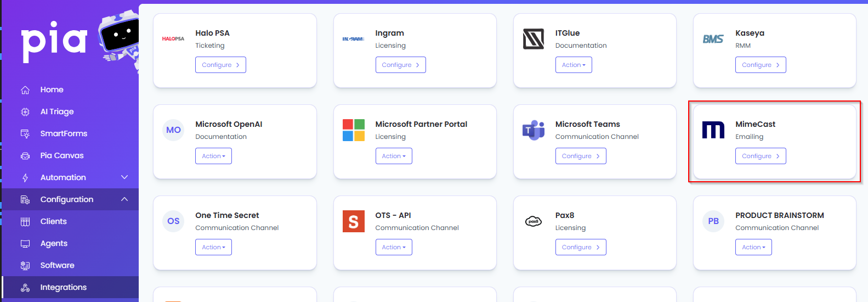Click the Pia Canvas icon
Image resolution: width=868 pixels, height=302 pixels.
tap(25, 156)
